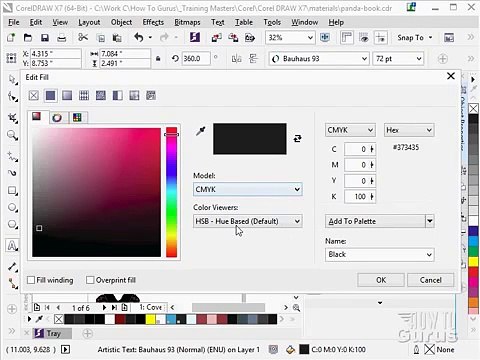
Task: Close the Edit Fill dialog
Action: coord(451,76)
